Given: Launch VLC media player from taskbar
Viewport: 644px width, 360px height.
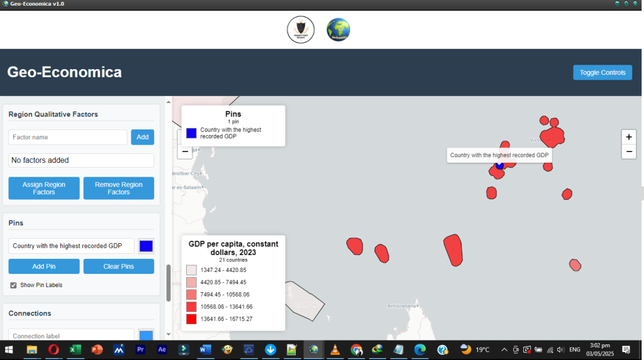Looking at the screenshot, I should click(336, 350).
